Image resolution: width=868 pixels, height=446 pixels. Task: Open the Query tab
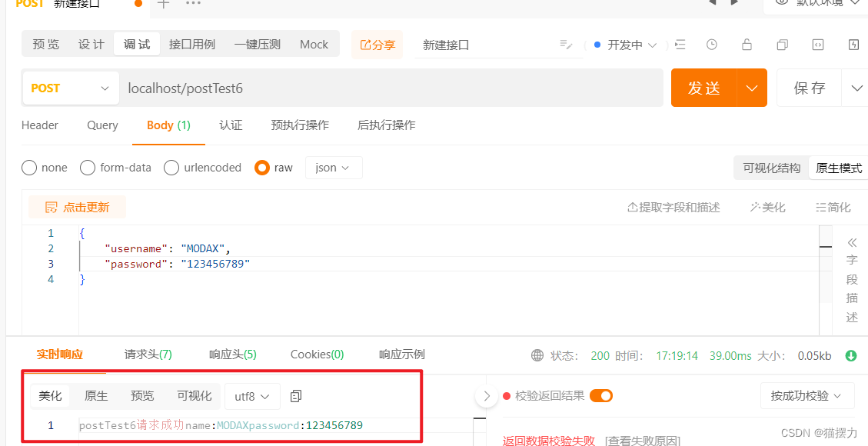(102, 125)
